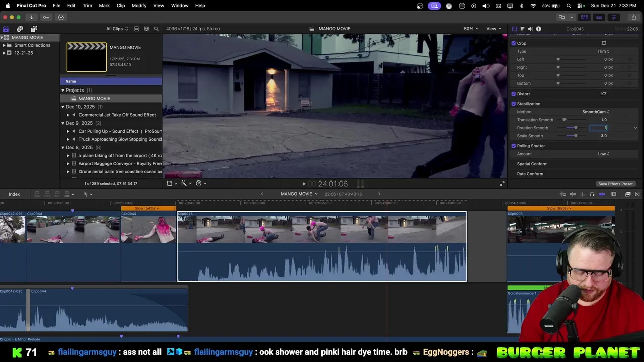Open the File menu
Image resolution: width=644 pixels, height=362 pixels.
(x=57, y=6)
